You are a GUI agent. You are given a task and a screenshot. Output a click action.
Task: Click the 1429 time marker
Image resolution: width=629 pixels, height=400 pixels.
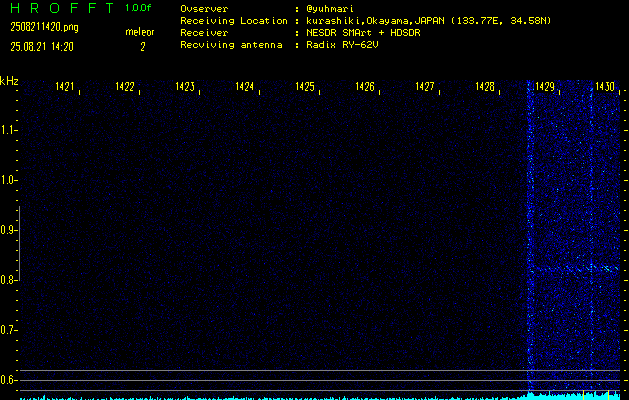(x=545, y=86)
